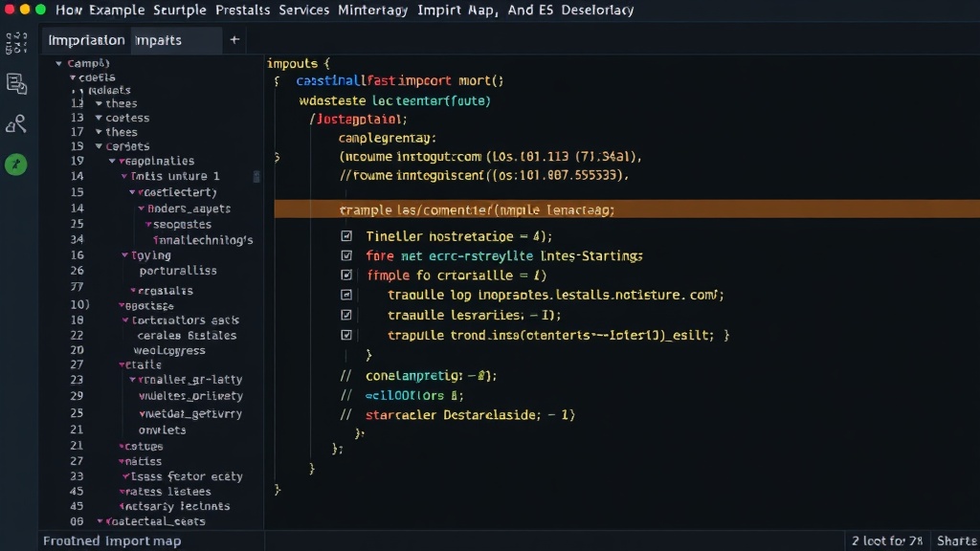980x551 pixels.
Task: Select rratess listees in the tree
Action: coord(167,492)
